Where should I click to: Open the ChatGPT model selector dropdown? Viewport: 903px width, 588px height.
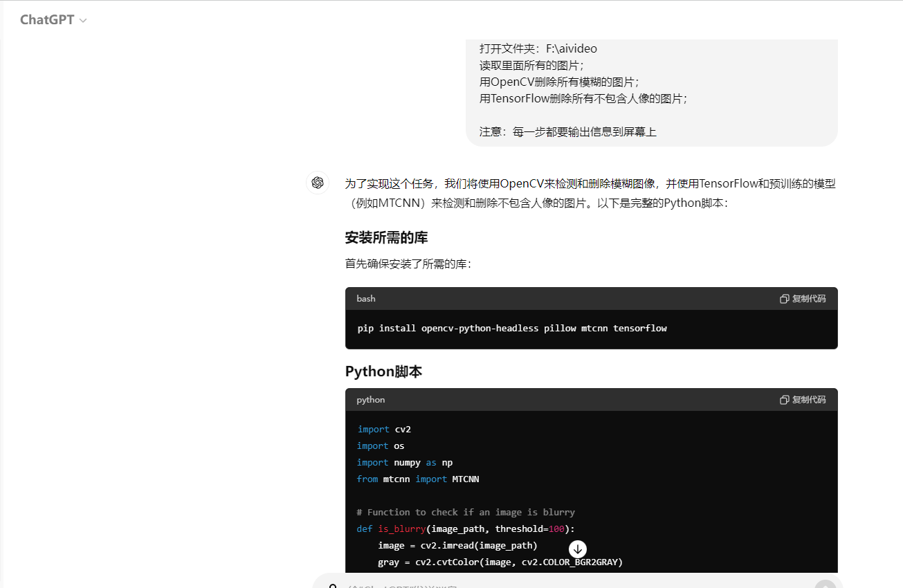[x=53, y=20]
